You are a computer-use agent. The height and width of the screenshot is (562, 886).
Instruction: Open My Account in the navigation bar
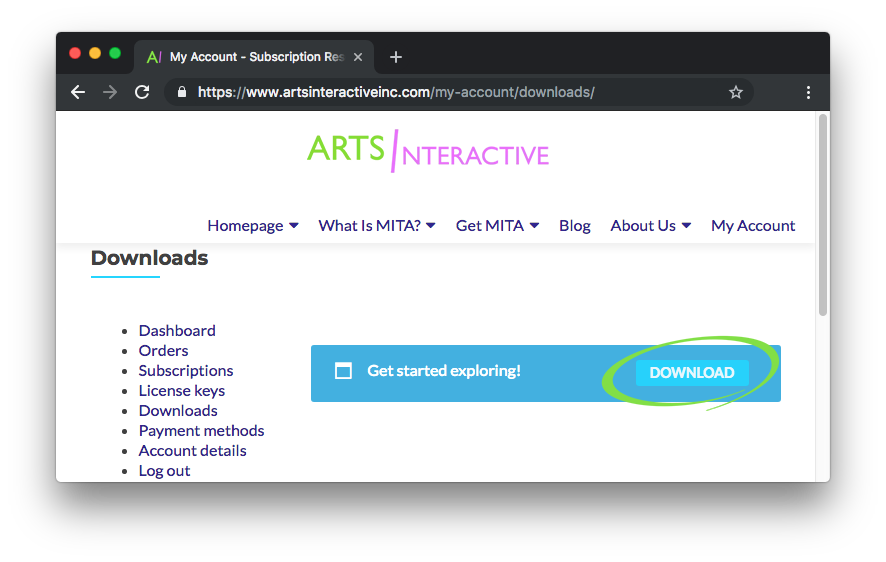pyautogui.click(x=753, y=226)
